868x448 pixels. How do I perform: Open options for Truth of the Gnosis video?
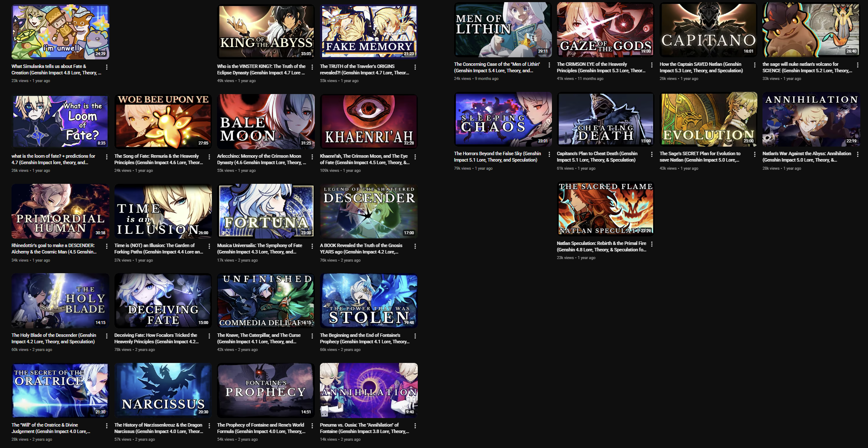click(x=415, y=246)
